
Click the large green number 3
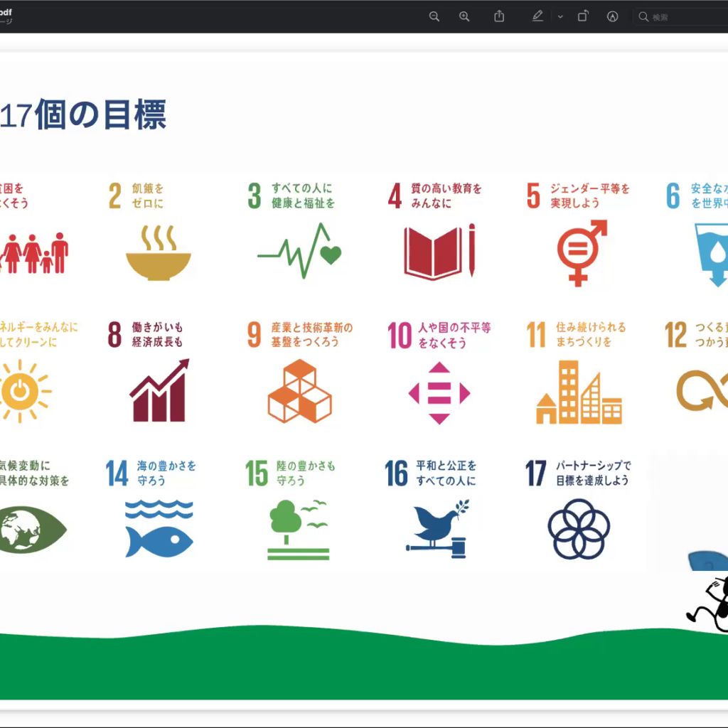point(255,196)
